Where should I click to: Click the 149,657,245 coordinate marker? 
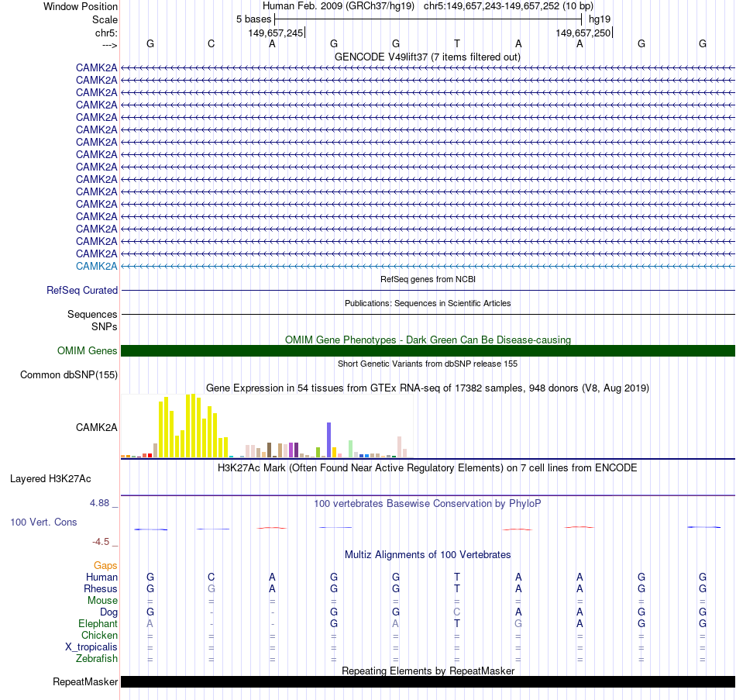[276, 33]
